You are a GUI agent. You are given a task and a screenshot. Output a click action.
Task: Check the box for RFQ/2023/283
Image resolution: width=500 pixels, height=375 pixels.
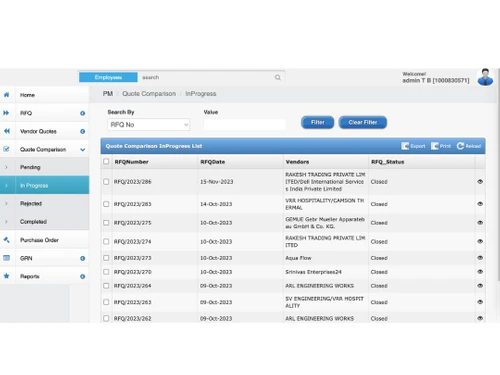click(x=106, y=204)
